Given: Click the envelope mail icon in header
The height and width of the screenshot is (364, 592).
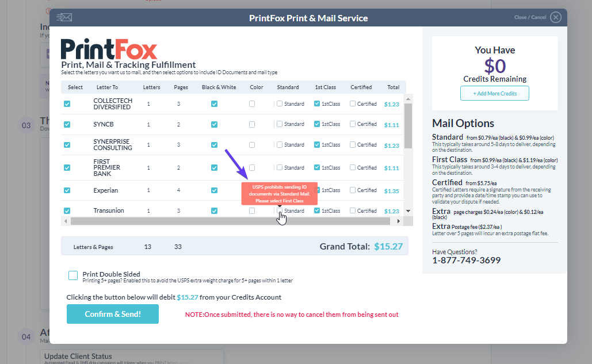Looking at the screenshot, I should click(64, 18).
